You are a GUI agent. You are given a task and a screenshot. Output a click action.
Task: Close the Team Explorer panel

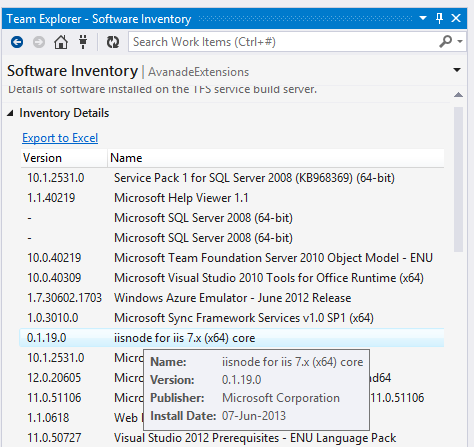(x=456, y=18)
